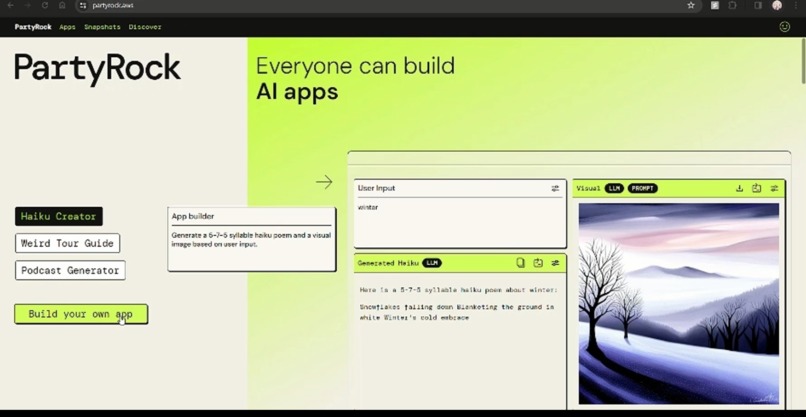Viewport: 806px width, 417px height.
Task: Click the browser forward arrow
Action: pos(27,5)
